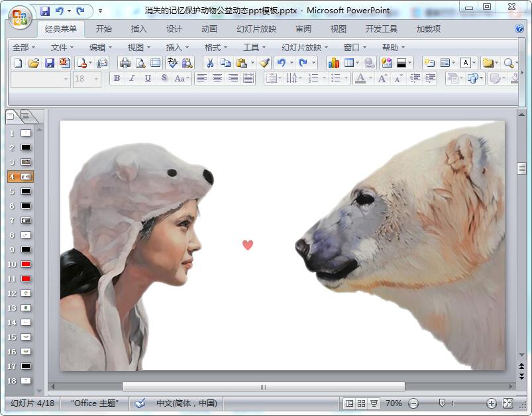Image resolution: width=532 pixels, height=416 pixels.
Task: Open a file with the folder icon
Action: (x=34, y=63)
